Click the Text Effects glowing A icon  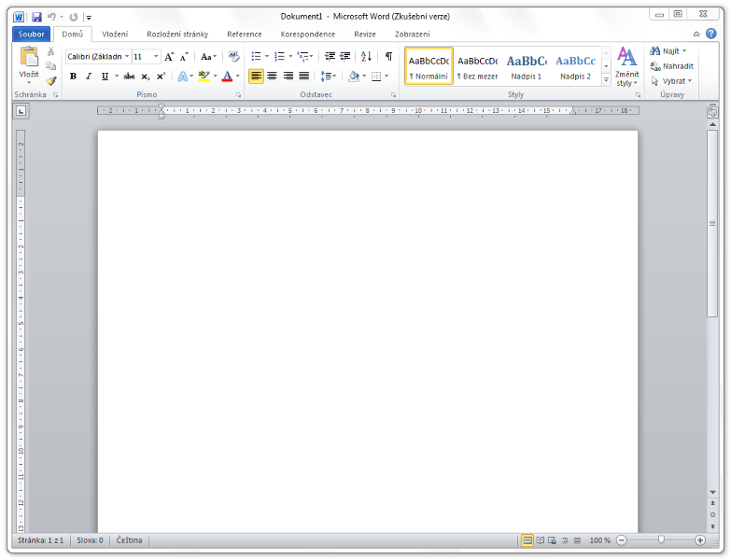click(182, 77)
